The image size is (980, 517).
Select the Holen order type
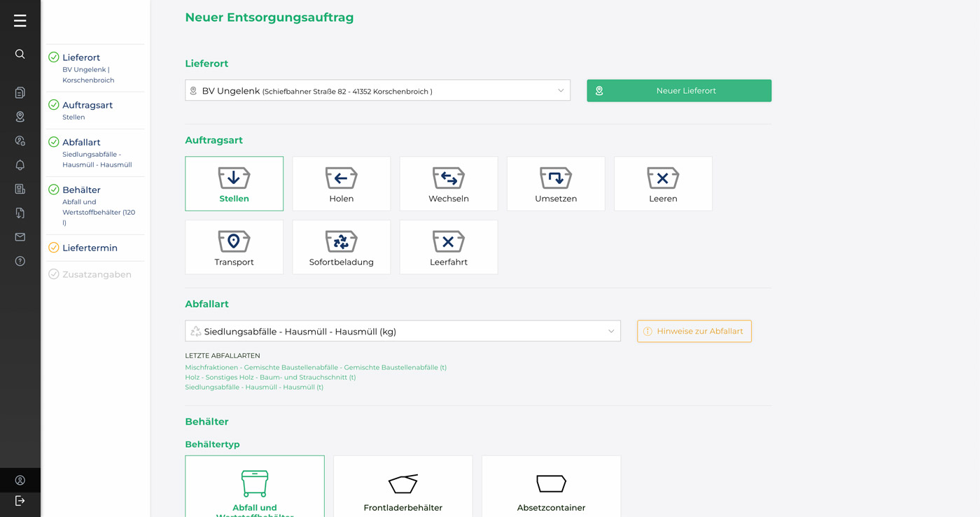pyautogui.click(x=341, y=184)
